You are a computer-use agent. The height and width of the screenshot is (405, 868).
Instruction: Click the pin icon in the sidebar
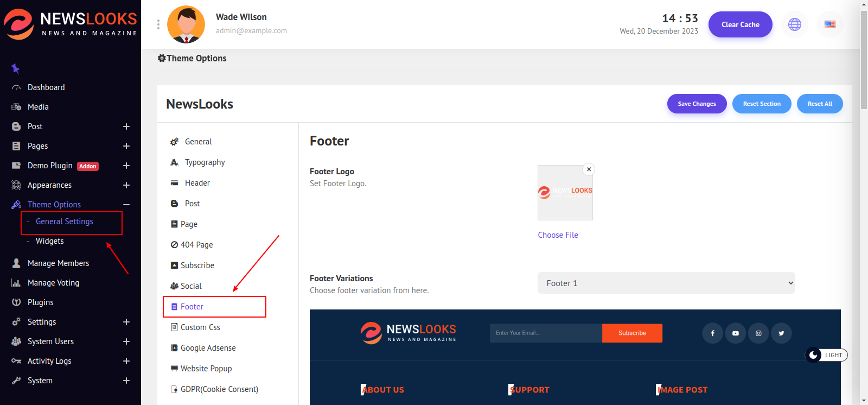(15, 68)
